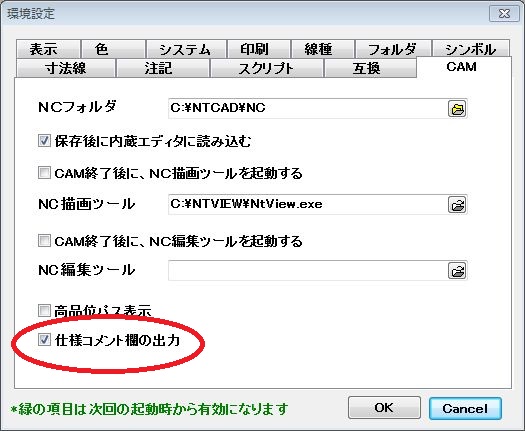This screenshot has width=525, height=431.
Task: Enable CAM終了後に、NC描画ツールを起動する
Action: (44, 173)
